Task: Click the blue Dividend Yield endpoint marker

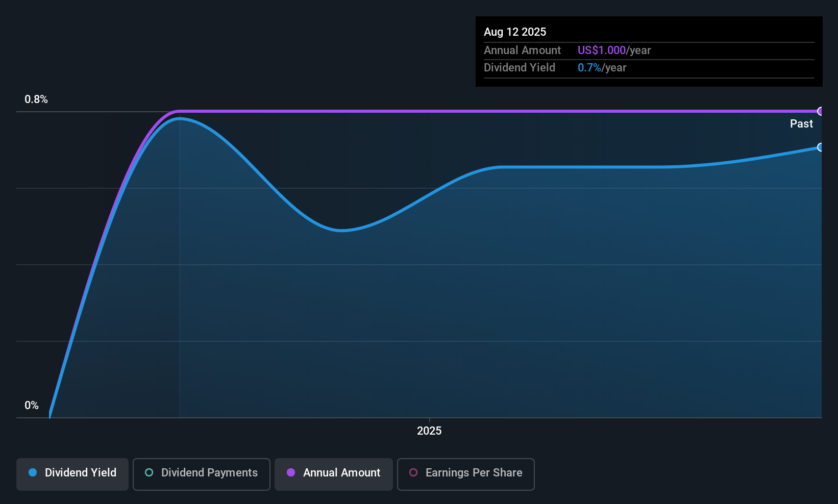Action: click(x=821, y=147)
